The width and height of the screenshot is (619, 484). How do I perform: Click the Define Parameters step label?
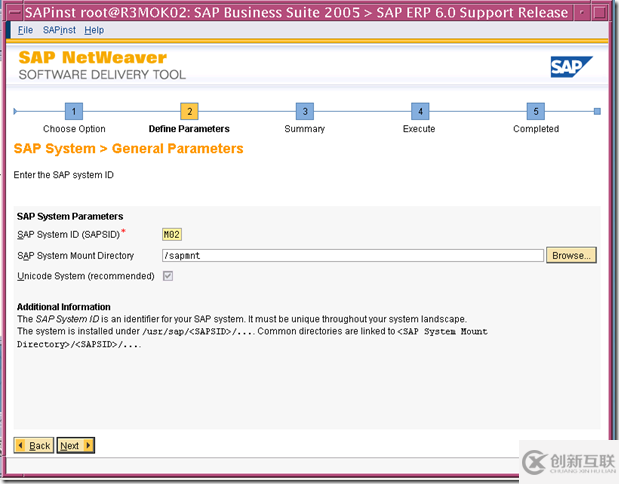click(x=189, y=129)
